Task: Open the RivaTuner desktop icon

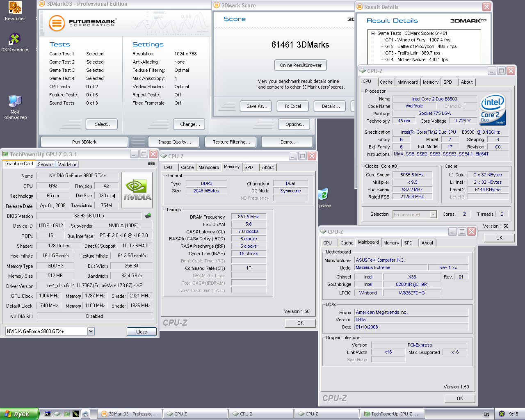Action: tap(15, 11)
